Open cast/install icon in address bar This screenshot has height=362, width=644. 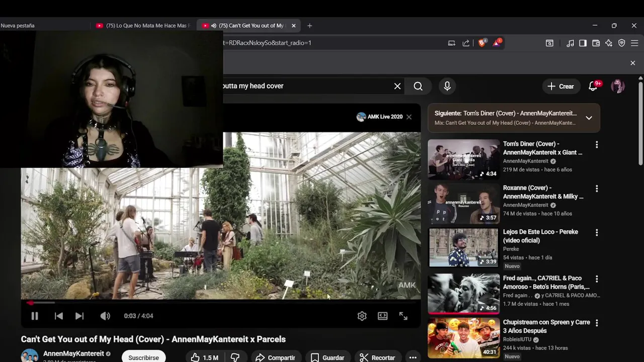451,43
